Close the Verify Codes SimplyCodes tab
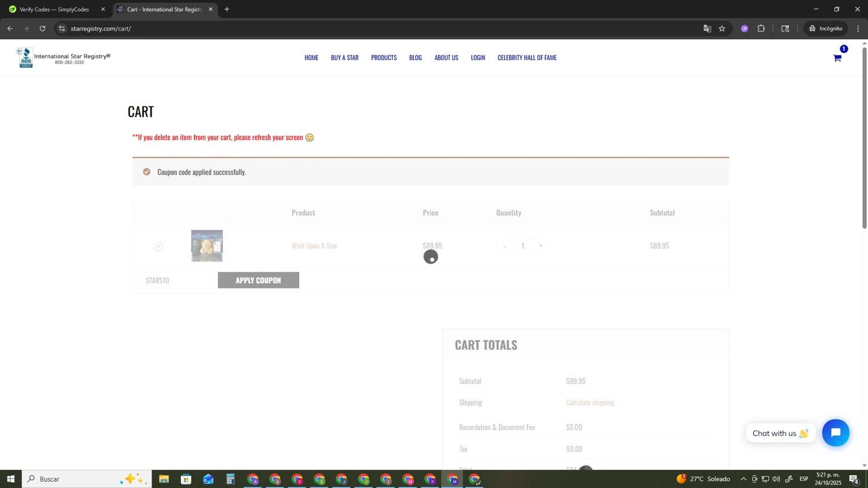 103,9
